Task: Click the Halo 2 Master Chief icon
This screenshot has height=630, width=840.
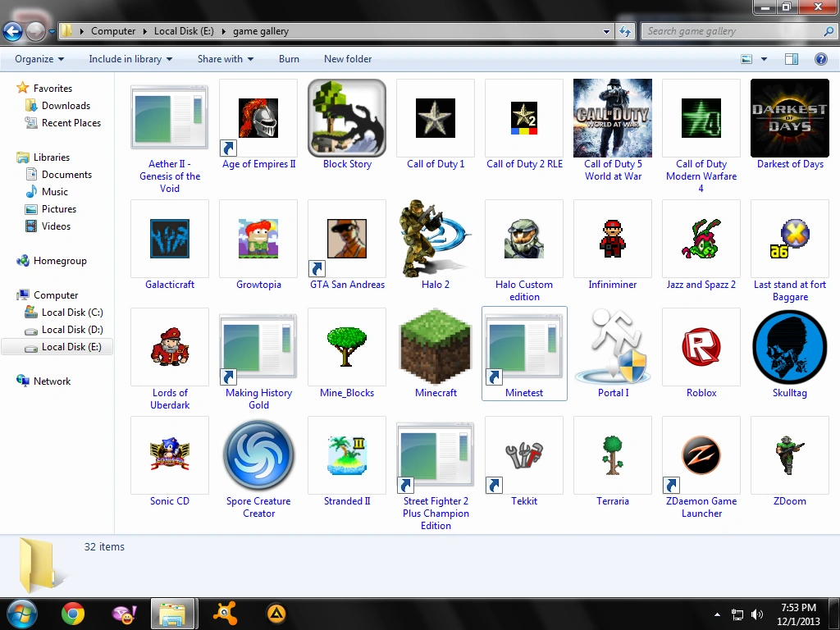Action: coord(436,239)
